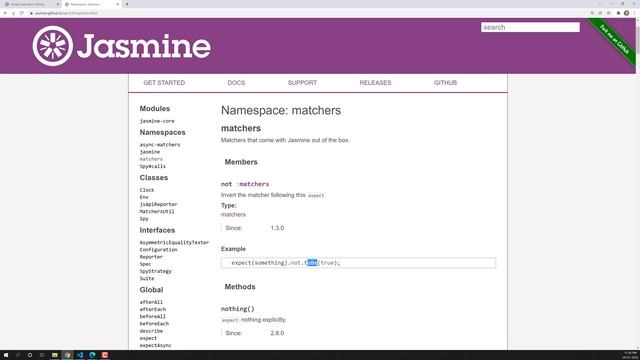This screenshot has width=640, height=360.
Task: Click the system clock in the taskbar
Action: coord(630,355)
